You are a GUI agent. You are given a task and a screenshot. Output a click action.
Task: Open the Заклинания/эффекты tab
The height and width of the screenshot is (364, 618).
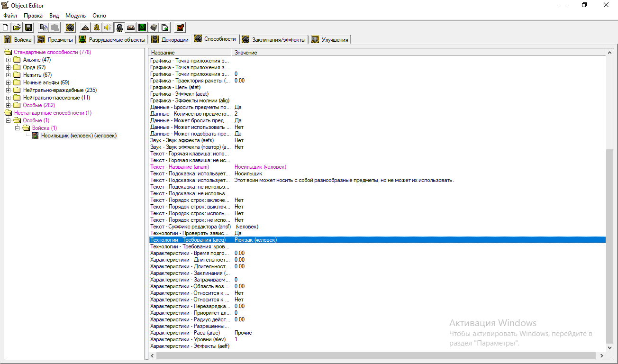[274, 40]
